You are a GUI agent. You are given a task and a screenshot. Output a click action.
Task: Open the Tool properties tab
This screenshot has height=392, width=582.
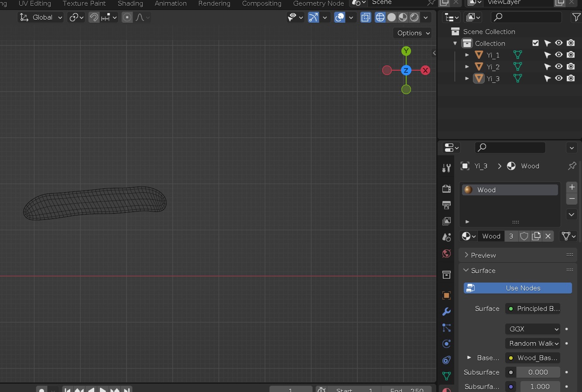(446, 168)
